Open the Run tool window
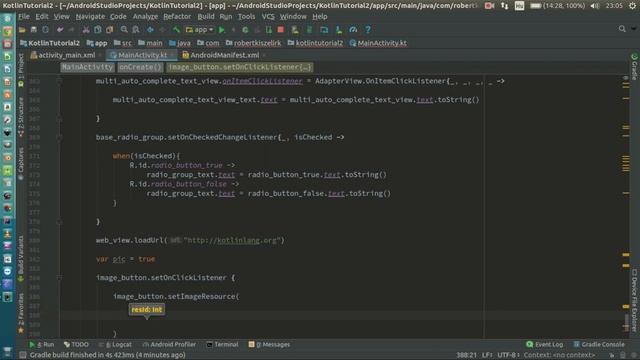This screenshot has height=360, width=640. click(x=42, y=344)
